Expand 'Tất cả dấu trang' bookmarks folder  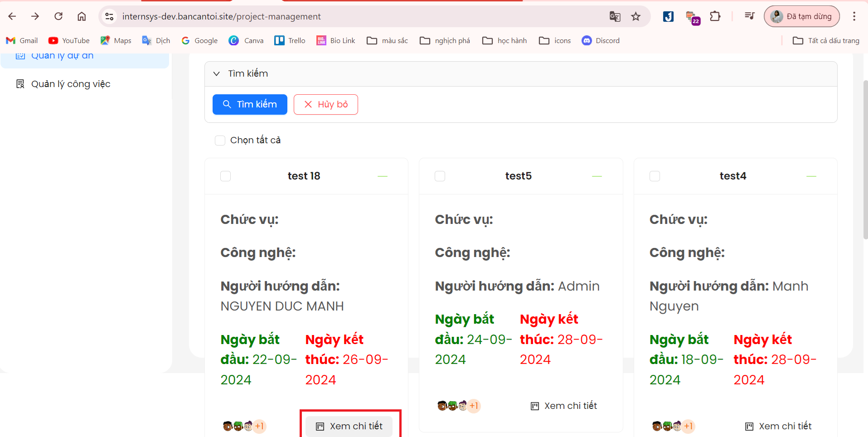coord(826,40)
